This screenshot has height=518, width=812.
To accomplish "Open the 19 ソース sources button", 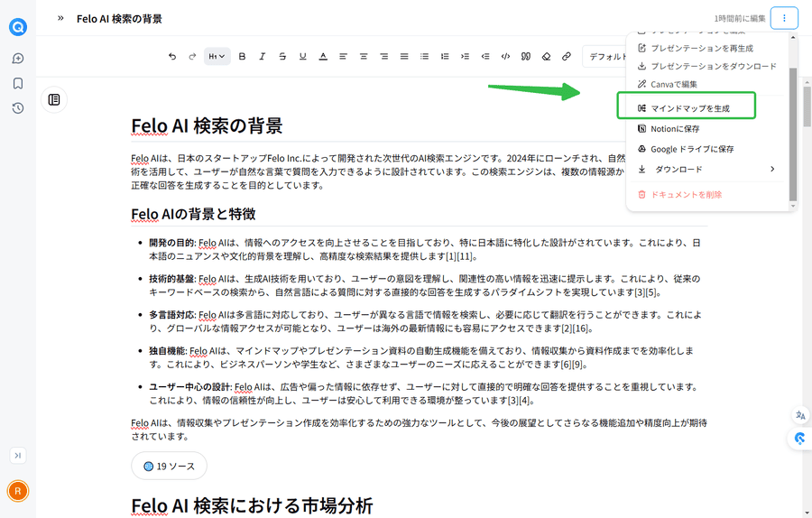I will (x=170, y=466).
